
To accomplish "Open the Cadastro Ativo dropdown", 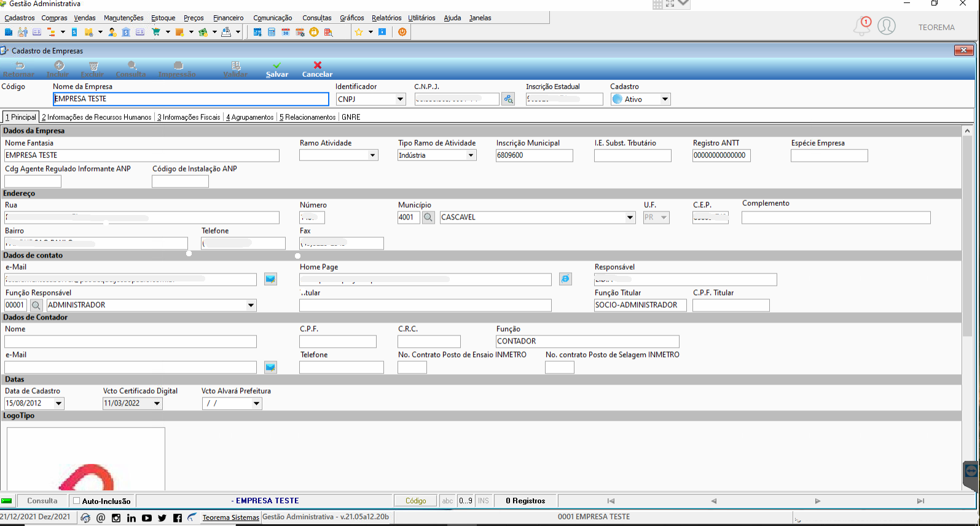I will click(x=664, y=99).
